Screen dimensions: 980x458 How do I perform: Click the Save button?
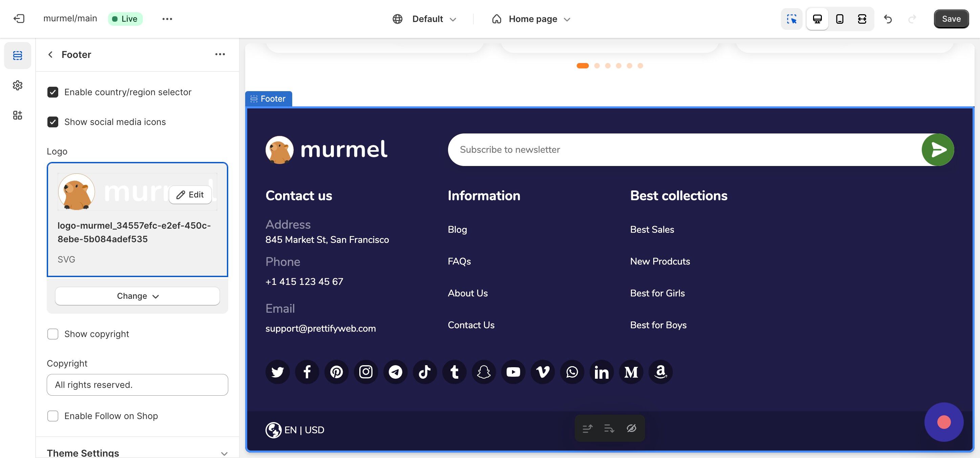(951, 19)
